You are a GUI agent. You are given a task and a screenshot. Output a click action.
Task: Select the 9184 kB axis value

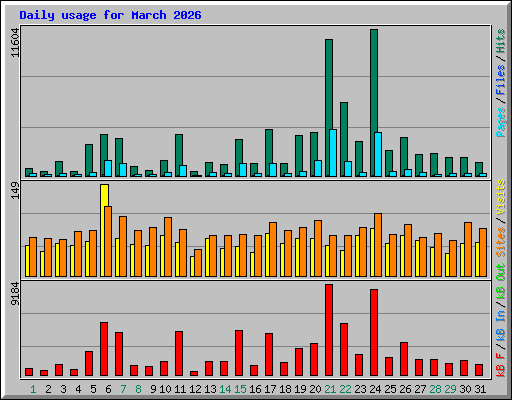click(x=15, y=294)
